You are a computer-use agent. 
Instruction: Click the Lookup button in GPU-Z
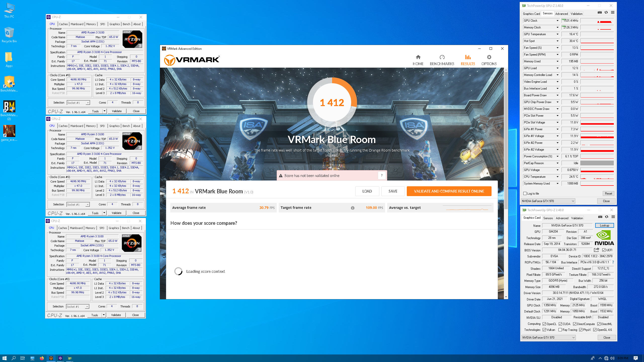(605, 225)
